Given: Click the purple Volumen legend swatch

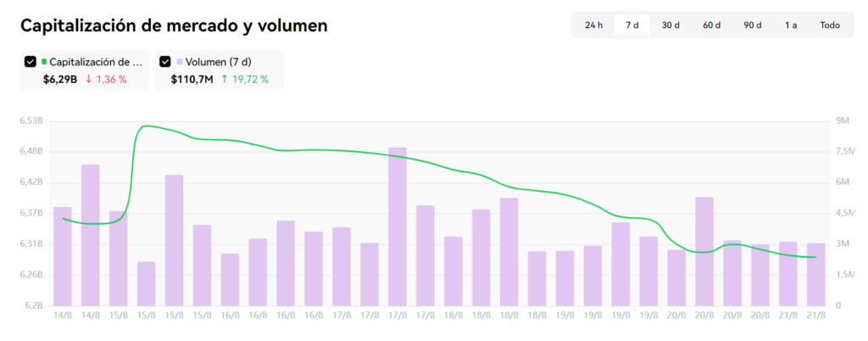Looking at the screenshot, I should [x=179, y=61].
